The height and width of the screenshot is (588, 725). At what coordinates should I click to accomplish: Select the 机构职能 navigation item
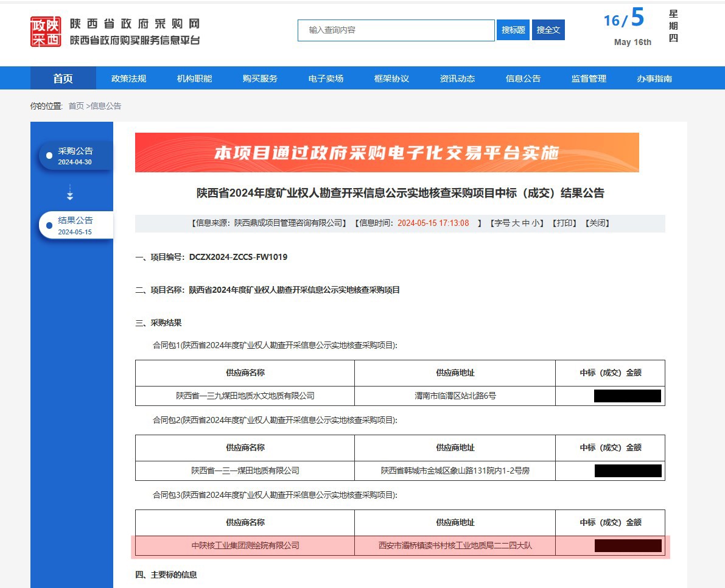pyautogui.click(x=194, y=79)
